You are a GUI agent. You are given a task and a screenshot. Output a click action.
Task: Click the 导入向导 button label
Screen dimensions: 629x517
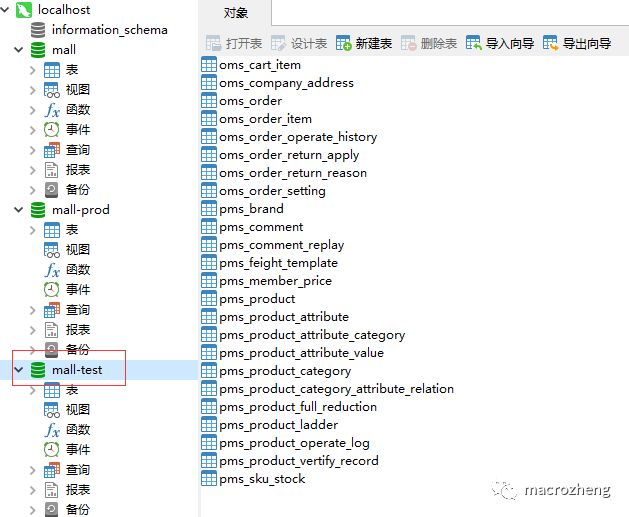point(510,43)
